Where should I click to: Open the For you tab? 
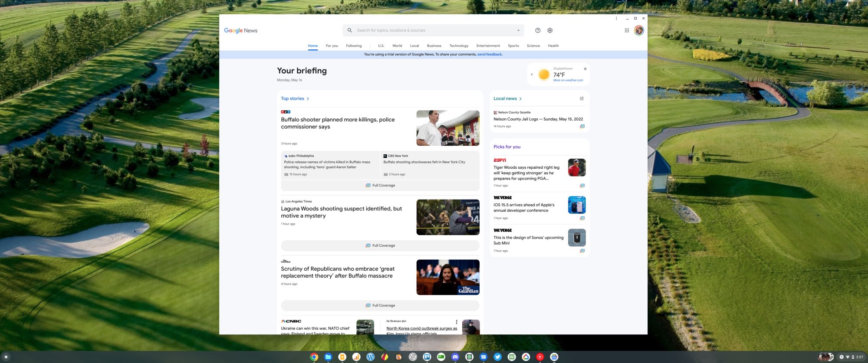click(332, 46)
